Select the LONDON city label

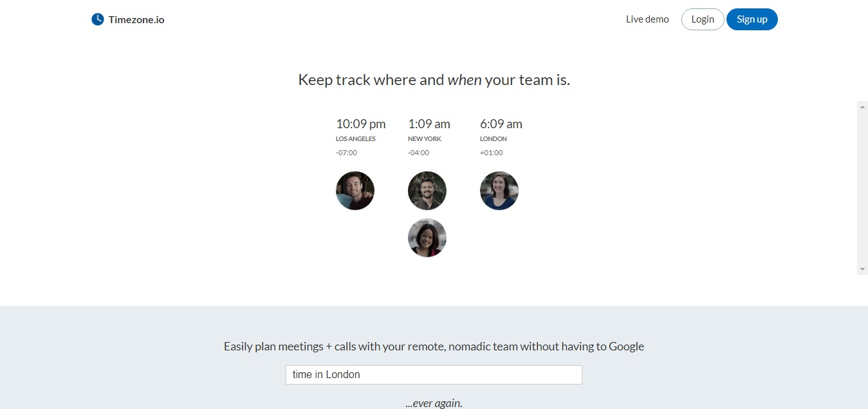[494, 139]
